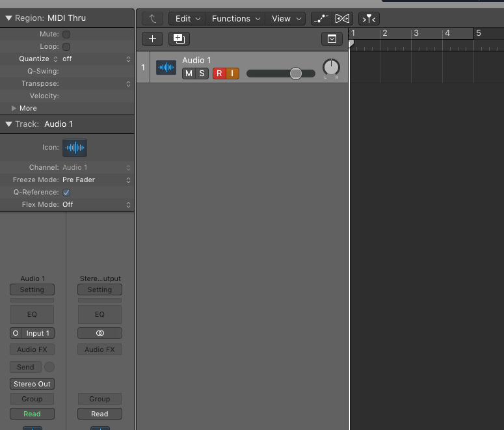Screen dimensions: 504x430
Task: Click bar 3 in the ruler
Action: coord(416,33)
